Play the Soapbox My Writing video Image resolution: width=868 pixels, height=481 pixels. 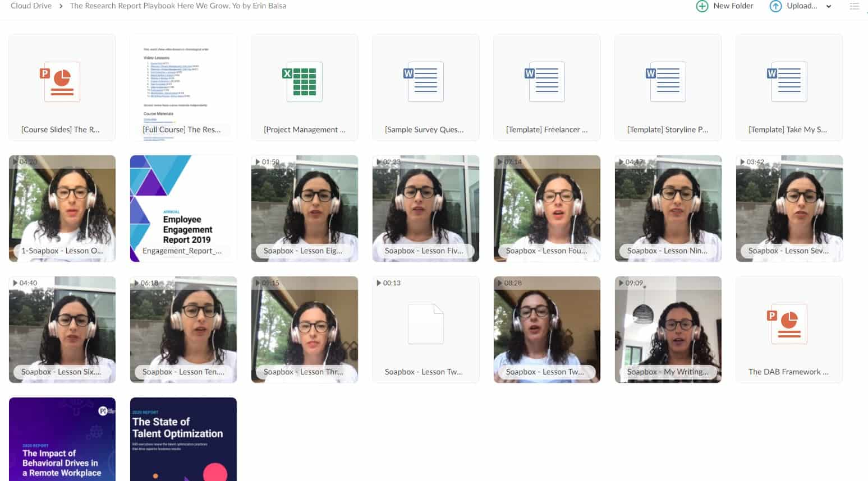pyautogui.click(x=668, y=330)
